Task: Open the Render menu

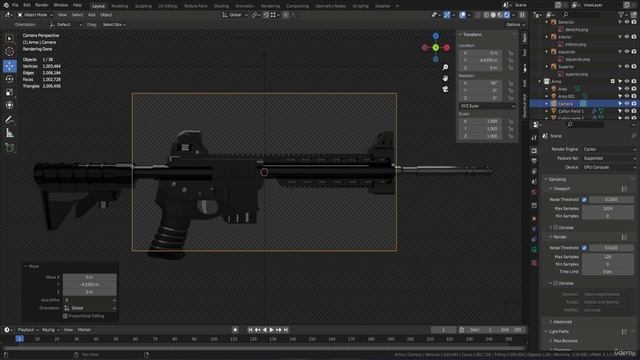Action: [x=42, y=5]
